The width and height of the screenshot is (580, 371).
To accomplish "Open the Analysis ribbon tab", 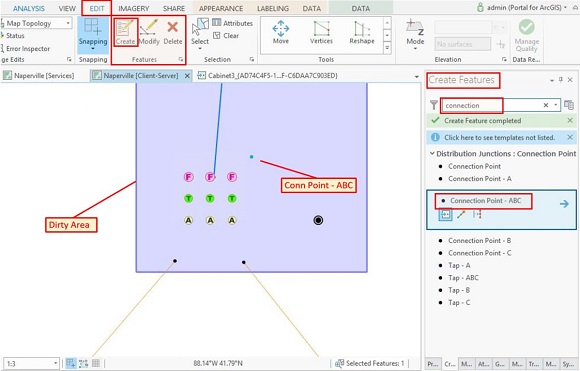I will coord(28,8).
